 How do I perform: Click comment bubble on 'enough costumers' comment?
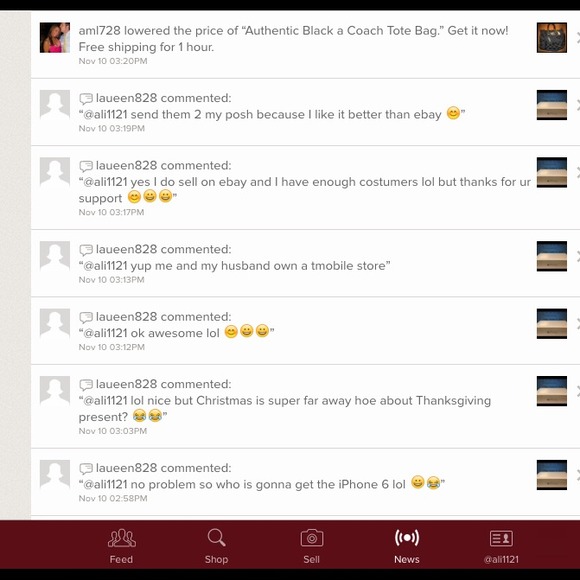tap(86, 166)
